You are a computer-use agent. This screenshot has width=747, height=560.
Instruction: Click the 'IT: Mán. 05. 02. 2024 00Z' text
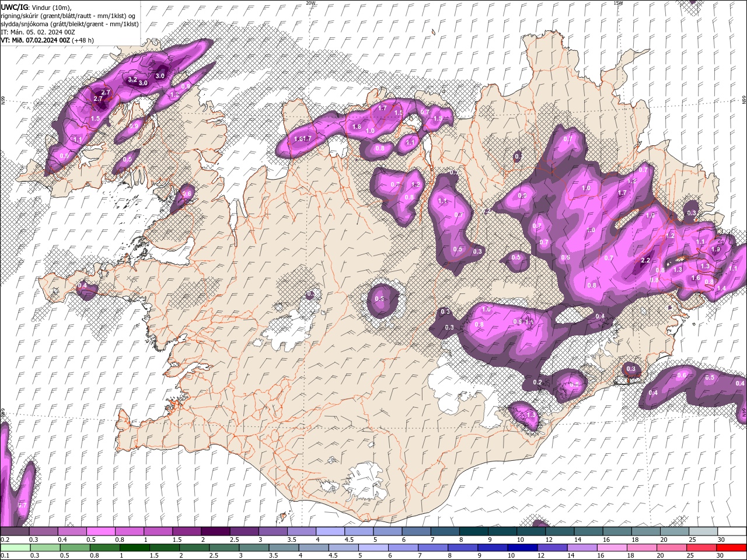click(38, 32)
